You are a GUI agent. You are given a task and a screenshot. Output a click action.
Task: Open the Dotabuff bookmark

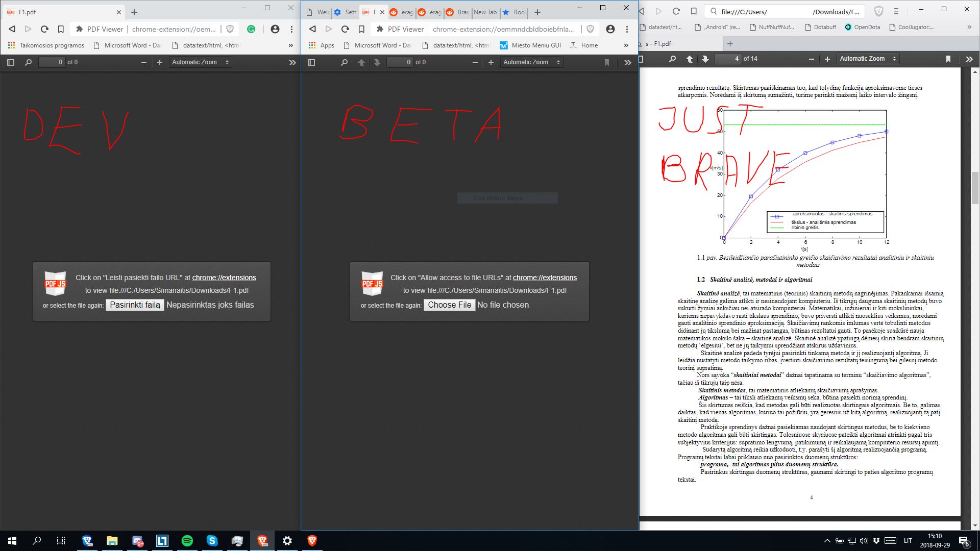coord(820,27)
